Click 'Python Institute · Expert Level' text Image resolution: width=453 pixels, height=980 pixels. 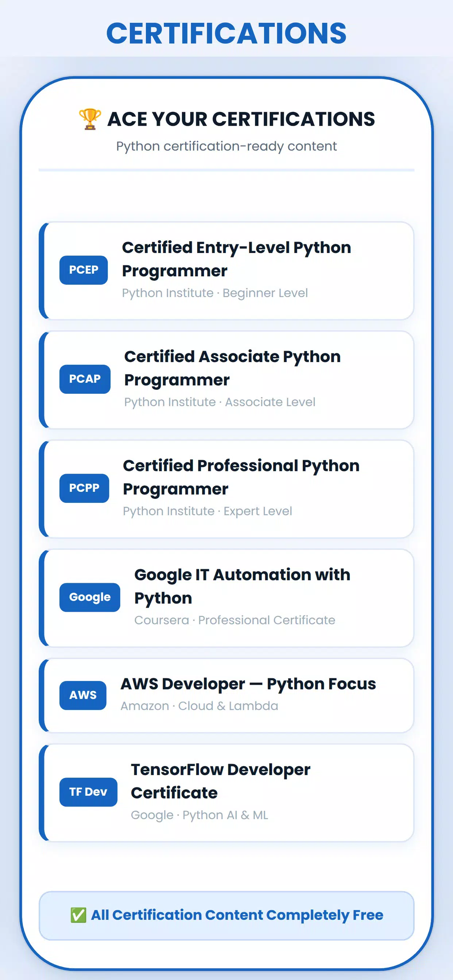coord(208,511)
